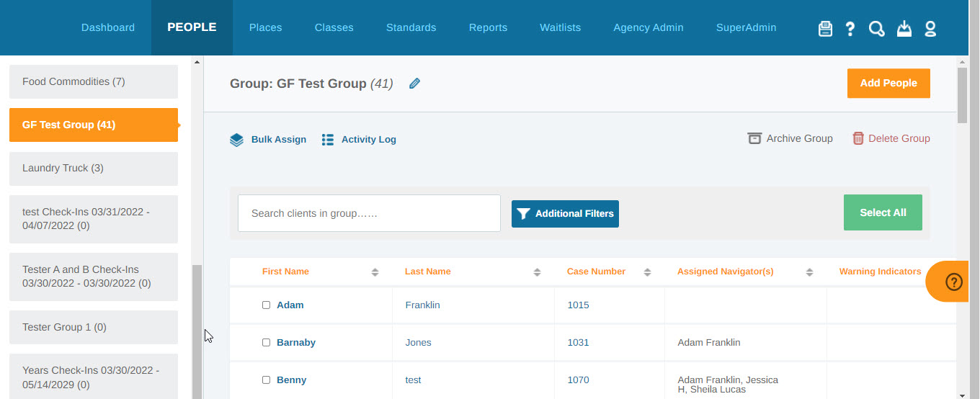Image resolution: width=980 pixels, height=399 pixels.
Task: Open the SuperAdmin tab
Action: [746, 27]
